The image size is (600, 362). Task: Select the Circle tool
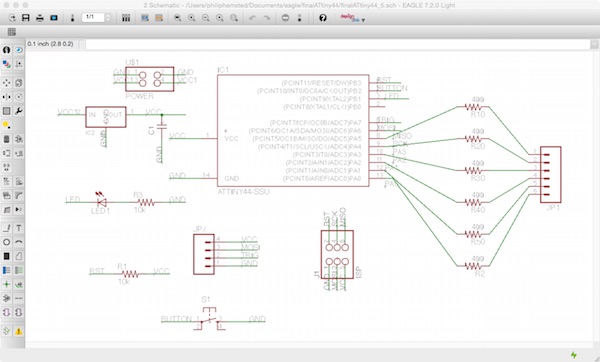[7, 242]
